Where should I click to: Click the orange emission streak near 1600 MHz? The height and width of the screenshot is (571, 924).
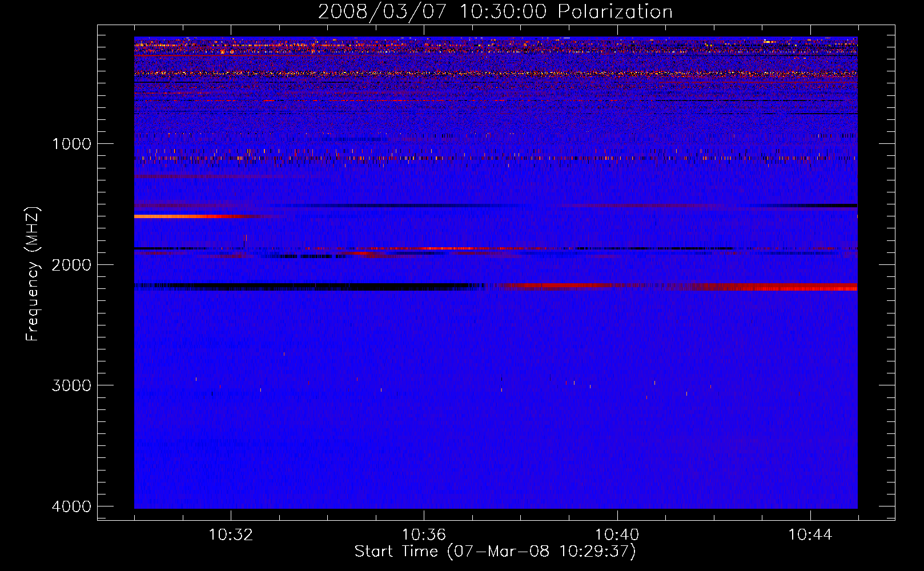coord(194,216)
